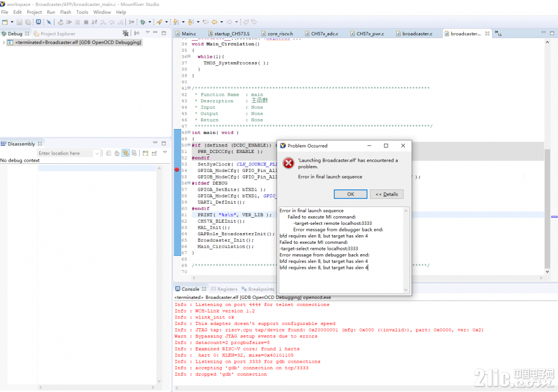Open the Debug launch dropdown arrow
The height and width of the screenshot is (392, 558).
(x=150, y=22)
